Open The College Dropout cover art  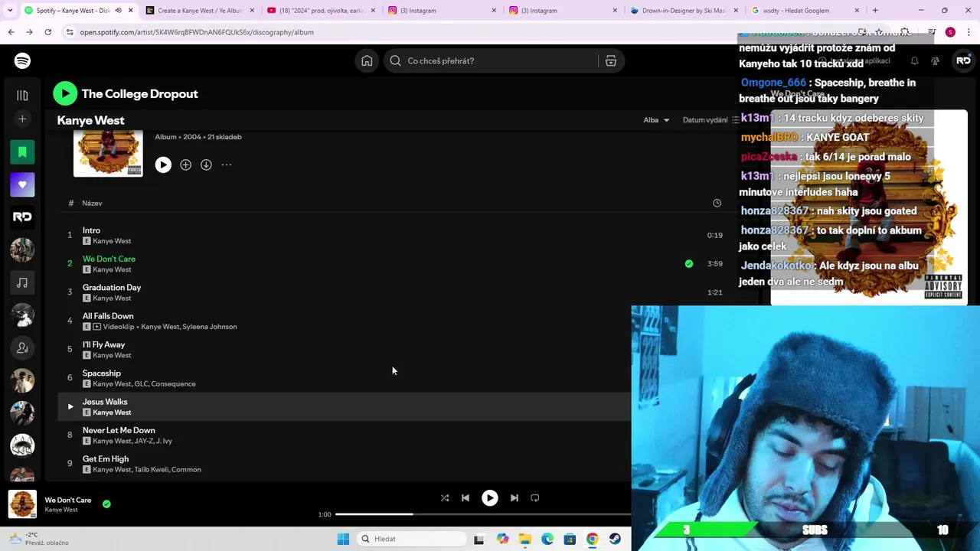(x=108, y=153)
